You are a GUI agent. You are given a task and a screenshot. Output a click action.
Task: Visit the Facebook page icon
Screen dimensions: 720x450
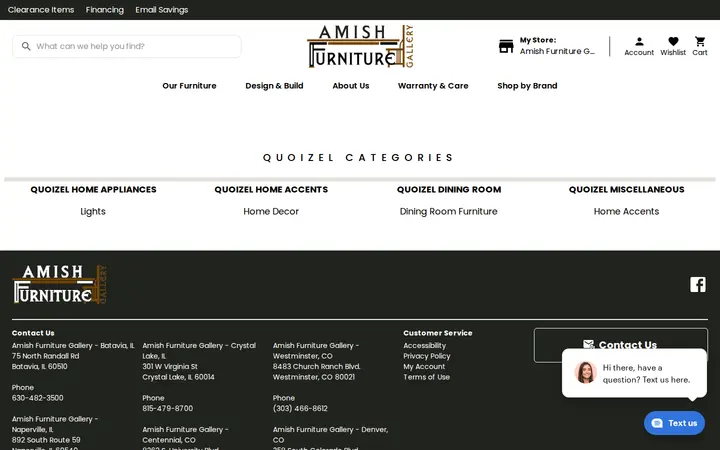click(x=698, y=285)
